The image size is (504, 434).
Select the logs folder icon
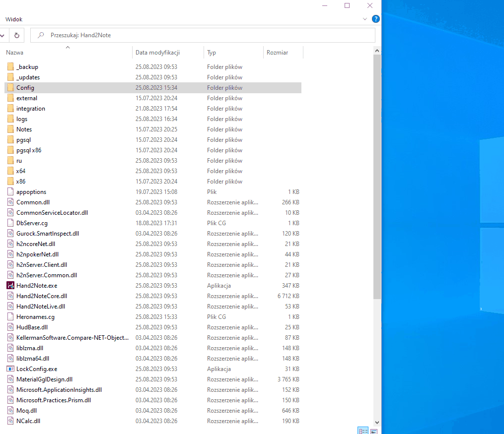[x=10, y=119]
